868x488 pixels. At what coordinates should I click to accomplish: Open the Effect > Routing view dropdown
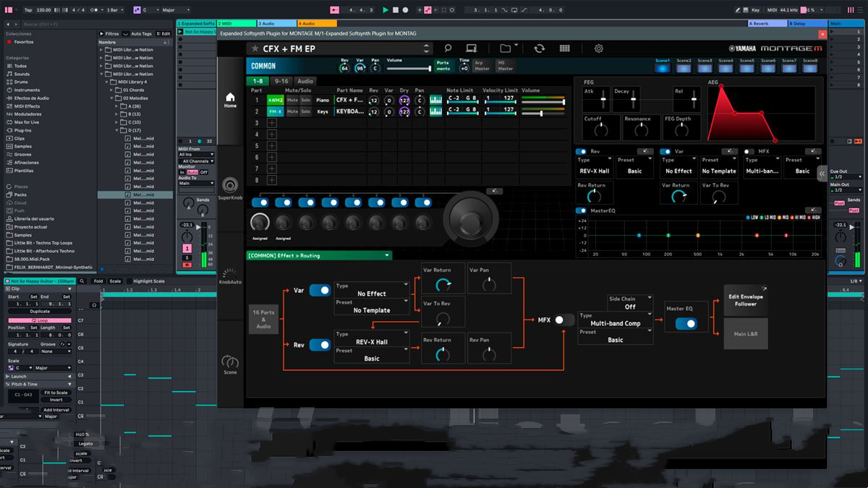319,255
